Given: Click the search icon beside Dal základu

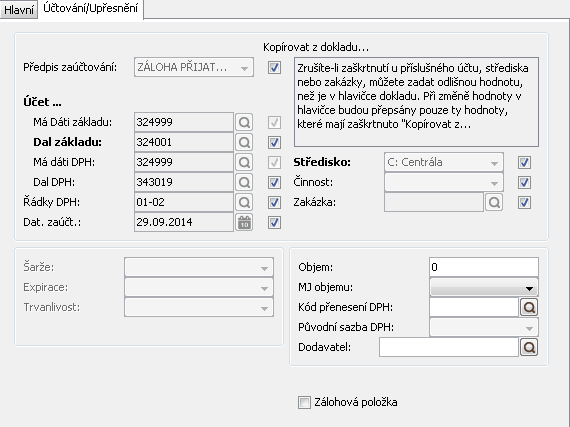Looking at the screenshot, I should [x=244, y=142].
